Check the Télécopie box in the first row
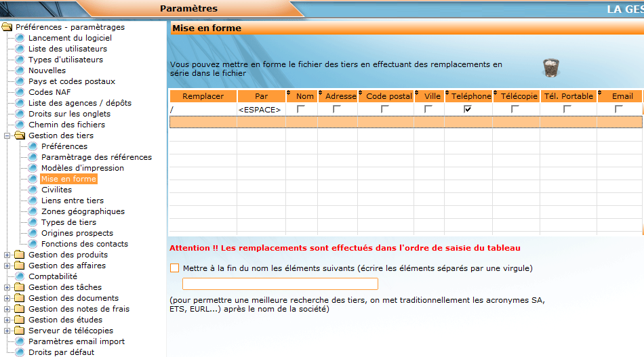The width and height of the screenshot is (644, 357). pos(515,109)
